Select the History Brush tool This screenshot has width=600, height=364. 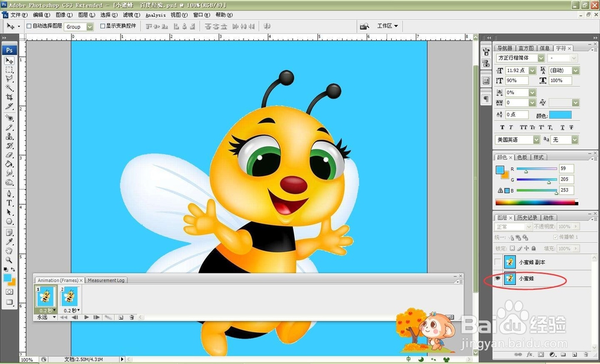(x=9, y=146)
